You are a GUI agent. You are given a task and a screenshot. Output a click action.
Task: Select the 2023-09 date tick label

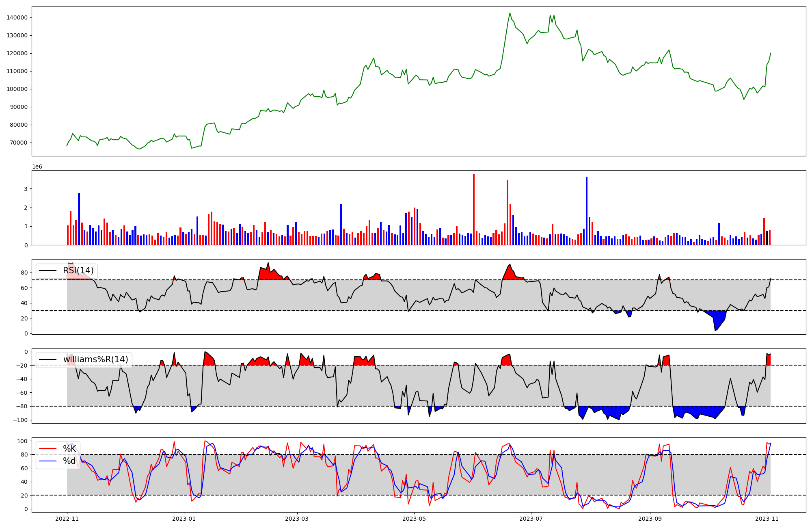pos(650,519)
